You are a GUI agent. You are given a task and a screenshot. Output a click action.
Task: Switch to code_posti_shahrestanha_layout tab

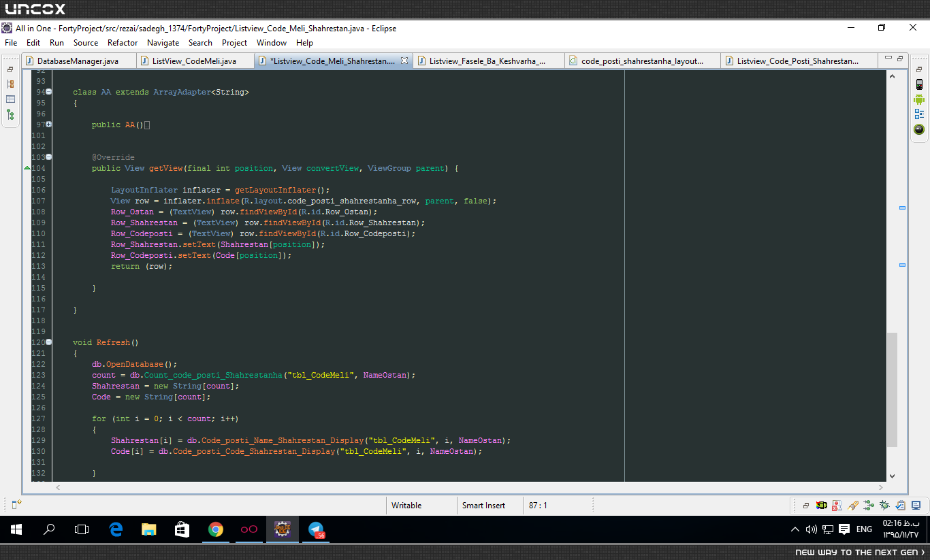pyautogui.click(x=642, y=61)
